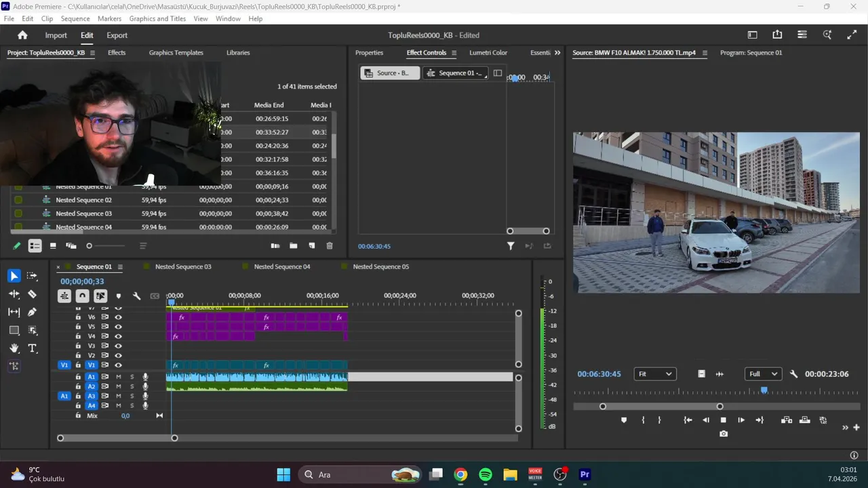Mute audio track A1

118,377
